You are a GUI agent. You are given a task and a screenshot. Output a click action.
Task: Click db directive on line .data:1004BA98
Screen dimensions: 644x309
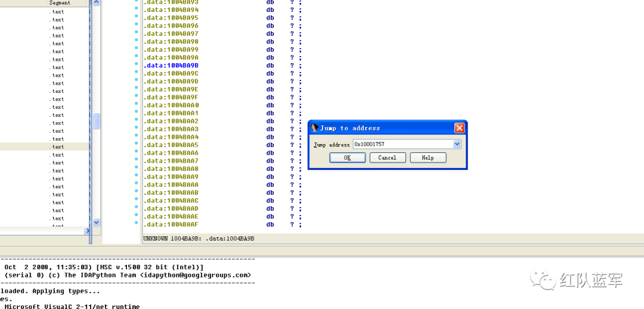[270, 42]
